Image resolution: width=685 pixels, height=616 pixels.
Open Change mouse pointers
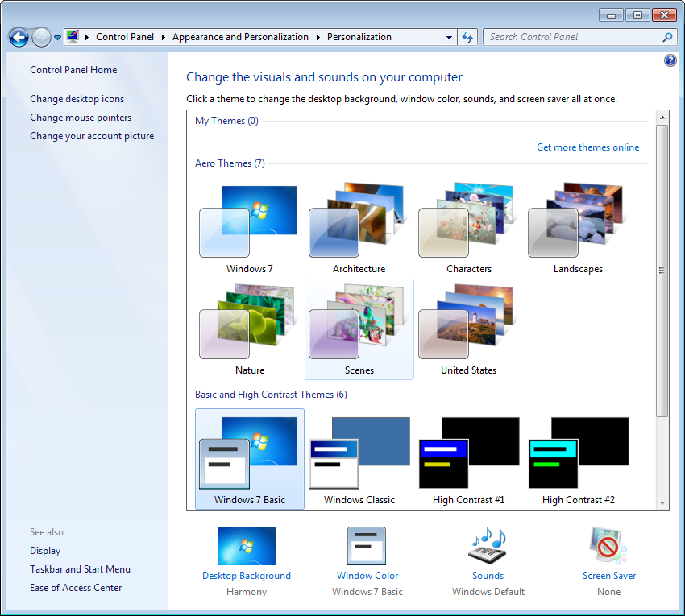[81, 118]
